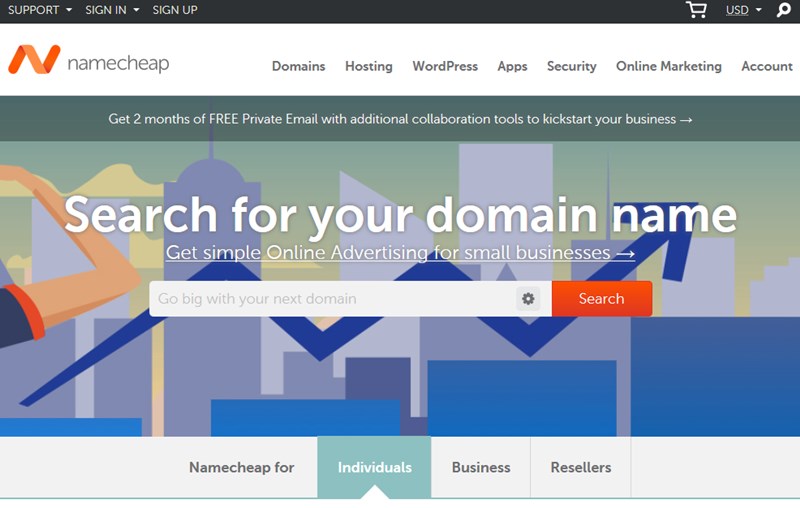Expand the SUPPORT dropdown
800x508 pixels.
pos(40,10)
